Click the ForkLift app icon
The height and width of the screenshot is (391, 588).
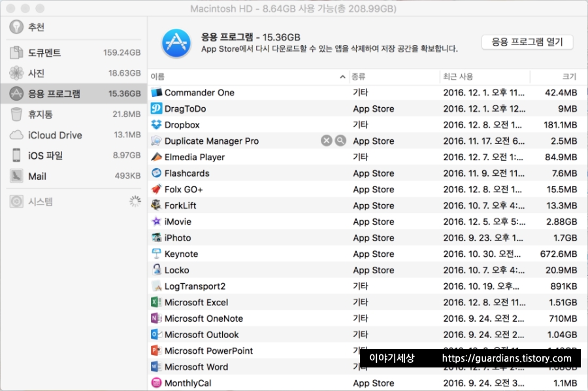[156, 205]
